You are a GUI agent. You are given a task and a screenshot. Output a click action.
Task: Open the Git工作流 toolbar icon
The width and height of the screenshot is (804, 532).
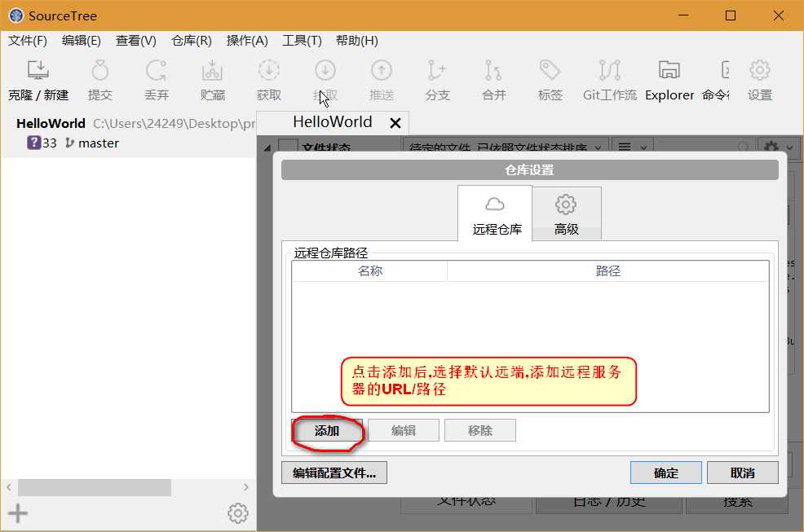(x=610, y=81)
